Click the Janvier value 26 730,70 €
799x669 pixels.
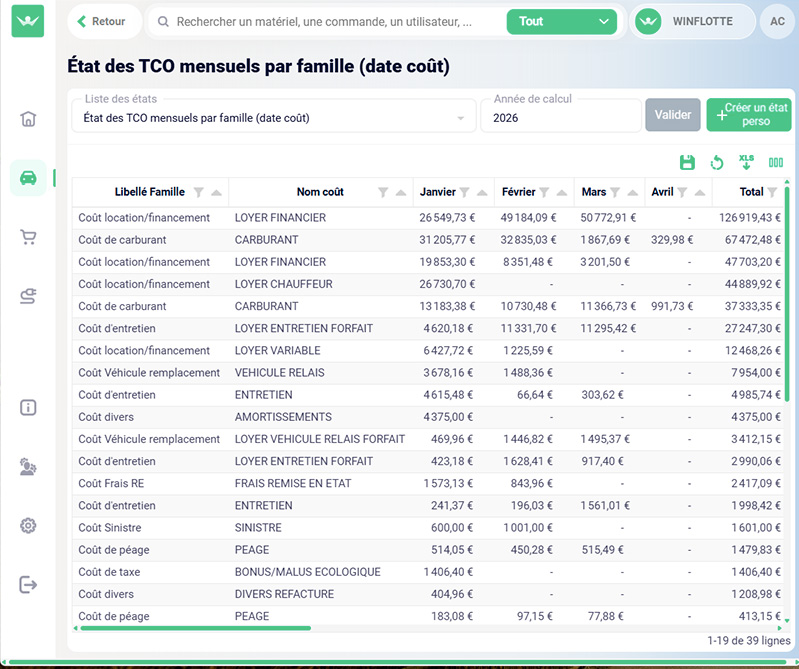point(447,284)
